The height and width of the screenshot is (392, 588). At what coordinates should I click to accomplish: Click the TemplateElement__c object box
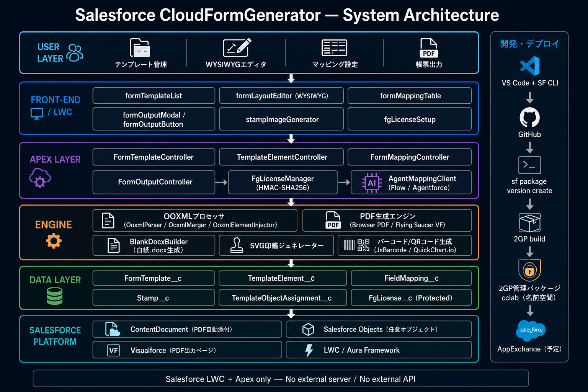(x=283, y=278)
